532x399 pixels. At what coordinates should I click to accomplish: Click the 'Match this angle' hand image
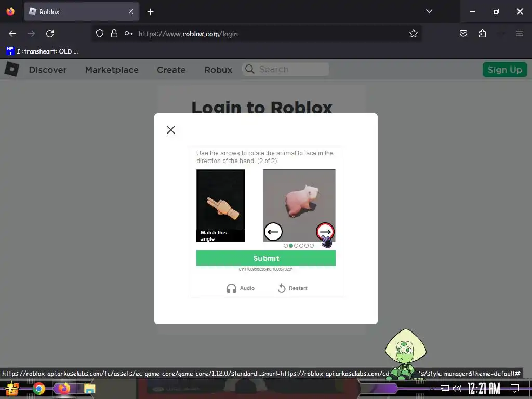220,206
